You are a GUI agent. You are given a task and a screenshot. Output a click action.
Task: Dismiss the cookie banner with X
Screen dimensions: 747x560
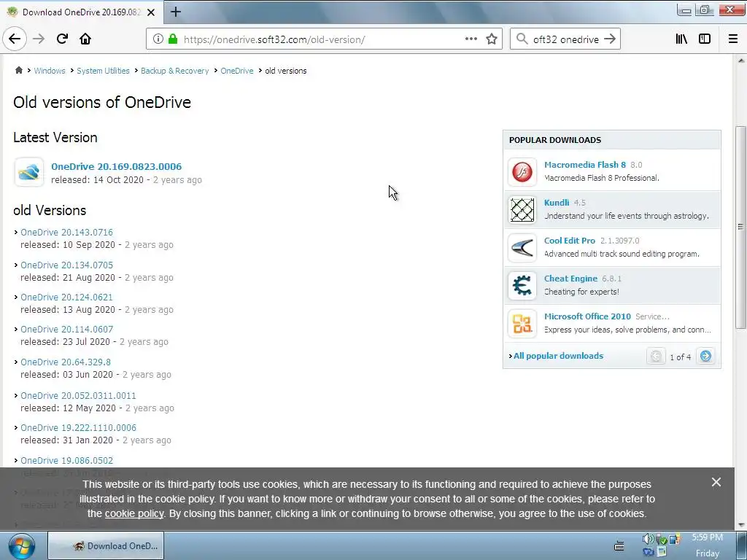coord(716,482)
